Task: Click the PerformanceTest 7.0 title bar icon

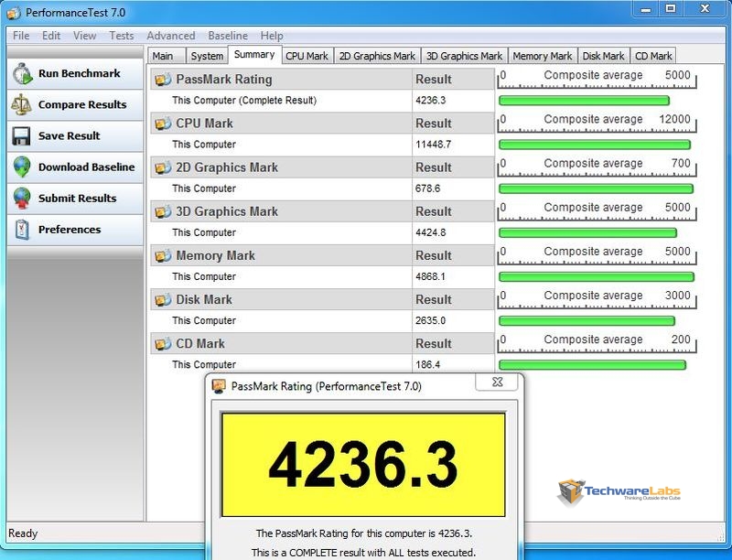Action: [14, 13]
